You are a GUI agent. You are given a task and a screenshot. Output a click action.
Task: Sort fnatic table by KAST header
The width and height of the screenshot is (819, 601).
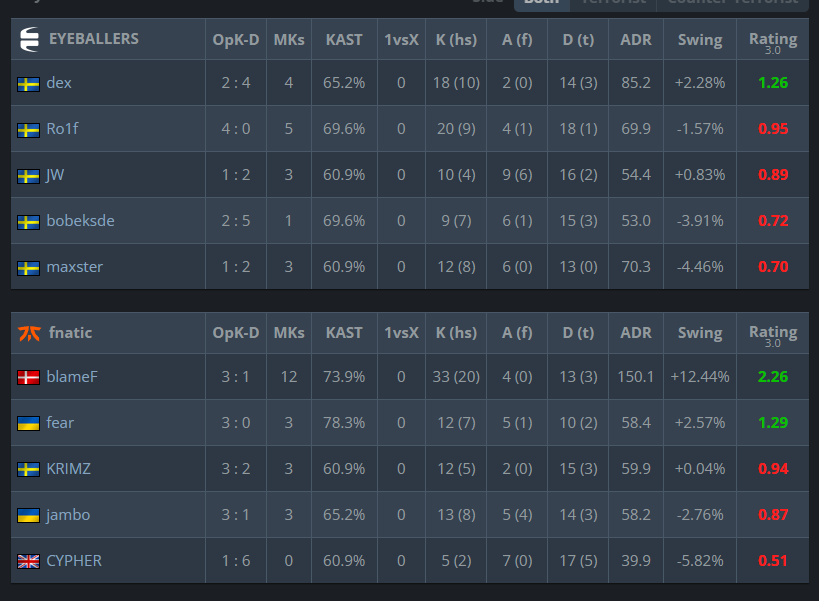(344, 333)
